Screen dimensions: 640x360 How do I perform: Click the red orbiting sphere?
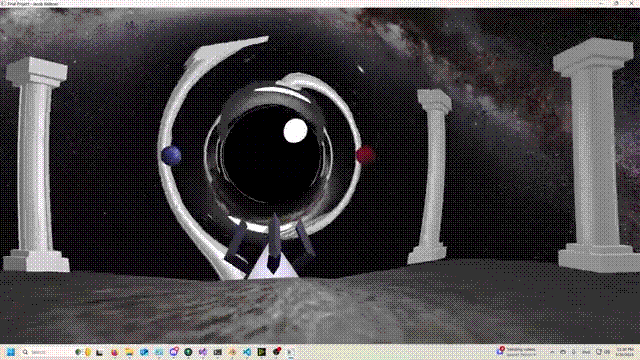coord(365,155)
